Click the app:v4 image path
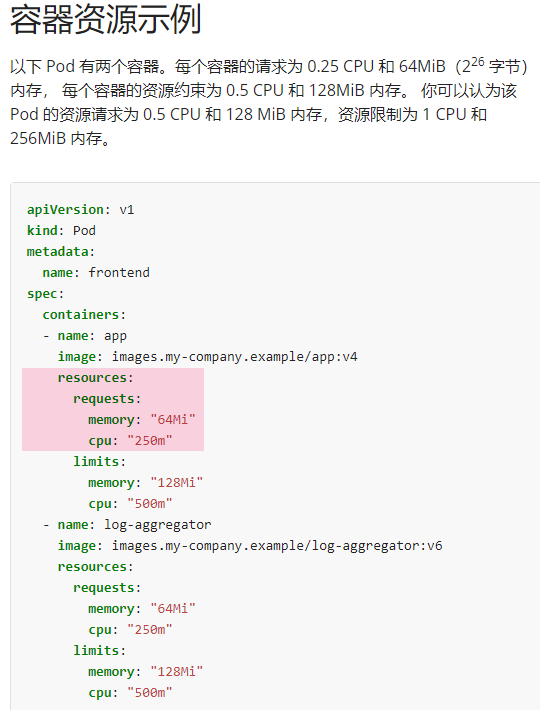 [x=235, y=357]
